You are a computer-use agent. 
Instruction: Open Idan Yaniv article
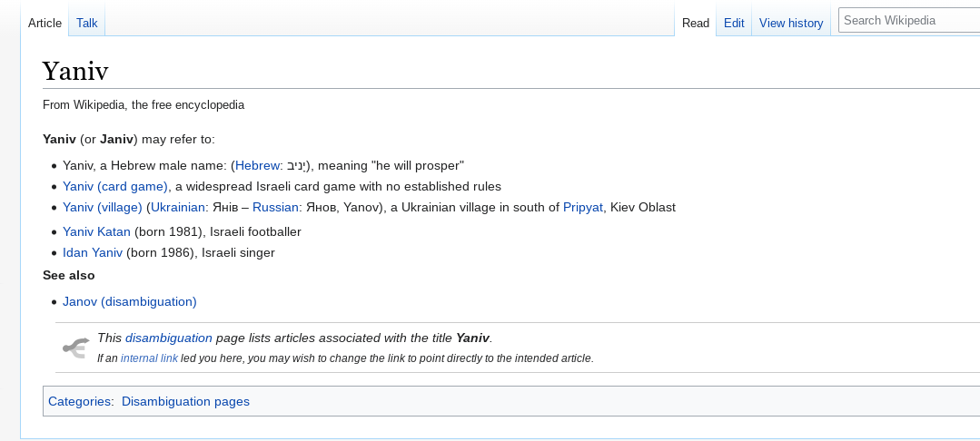pos(93,252)
